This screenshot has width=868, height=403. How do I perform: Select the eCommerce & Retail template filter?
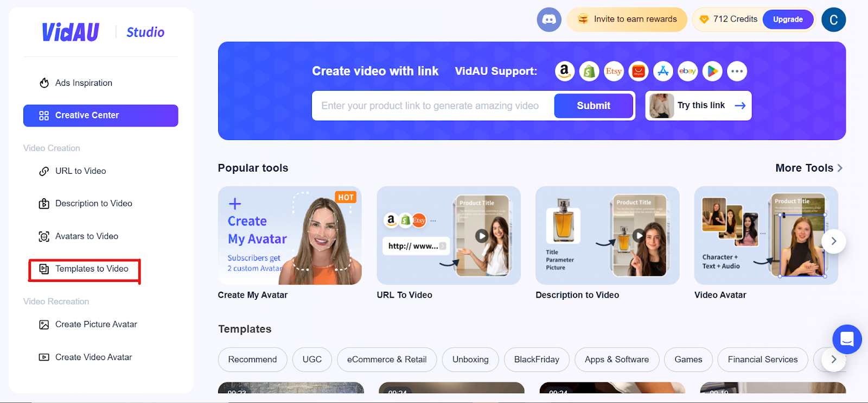(x=387, y=360)
